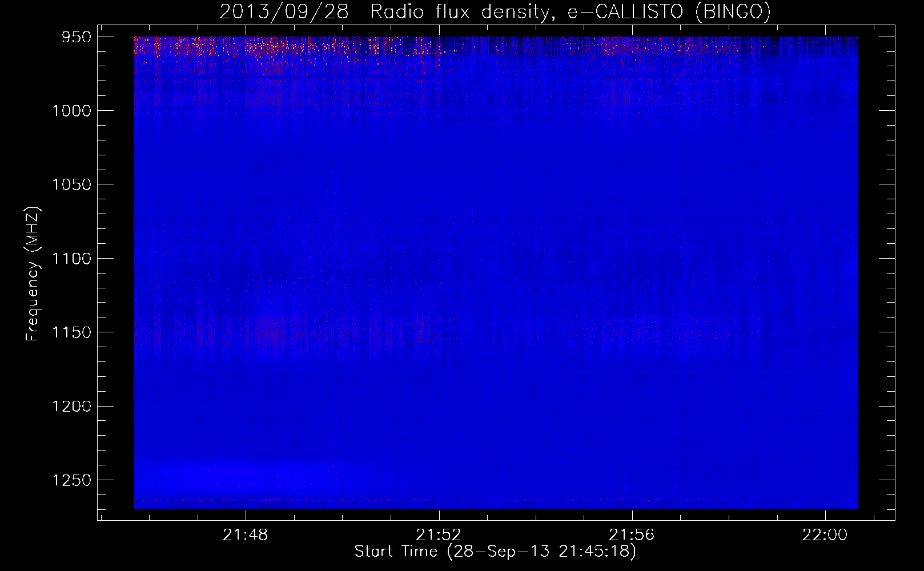The height and width of the screenshot is (571, 924).
Task: Select the 1200 frequency axis label
Action: 71,407
